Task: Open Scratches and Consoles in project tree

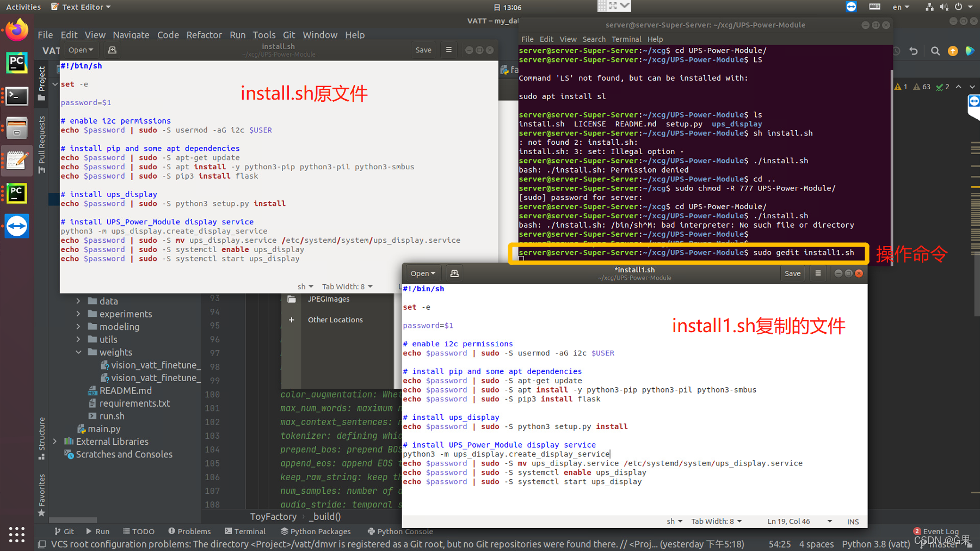Action: click(x=124, y=455)
